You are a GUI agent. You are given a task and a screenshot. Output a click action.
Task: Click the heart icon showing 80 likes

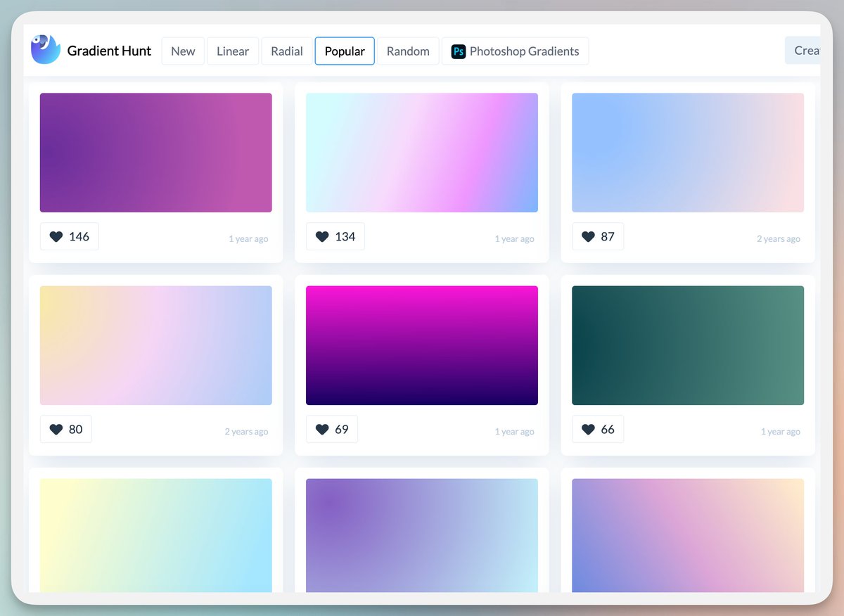pos(56,430)
